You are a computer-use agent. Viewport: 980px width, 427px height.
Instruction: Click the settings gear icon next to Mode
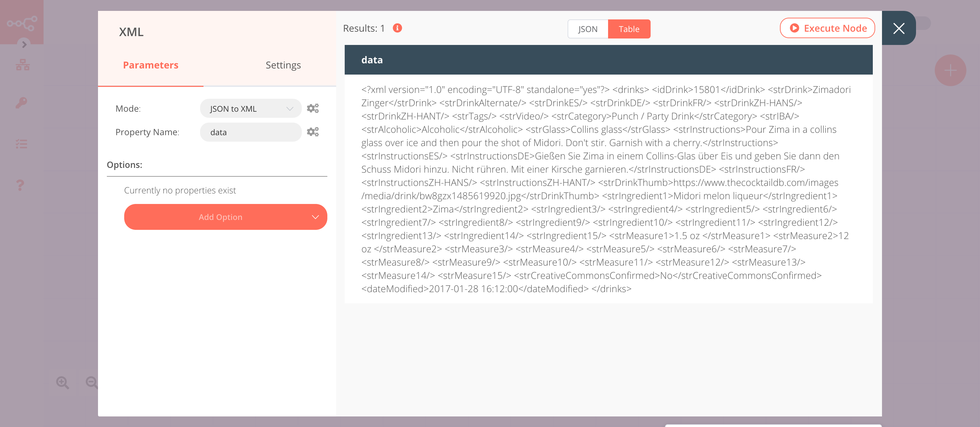[x=312, y=108]
